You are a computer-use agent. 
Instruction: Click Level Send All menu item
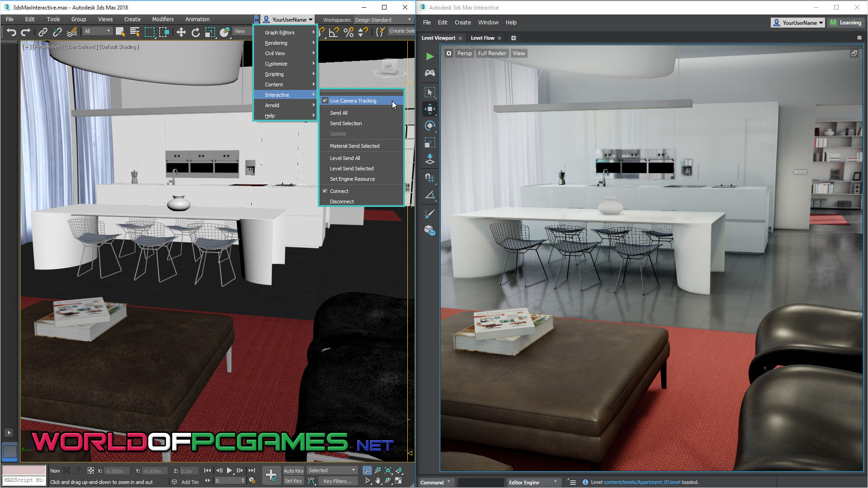[x=344, y=158]
